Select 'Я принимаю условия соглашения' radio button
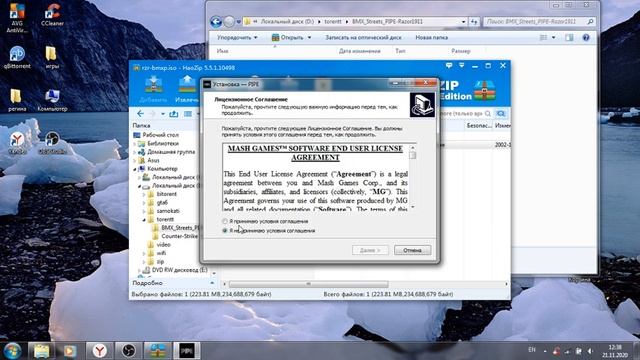 pos(224,221)
